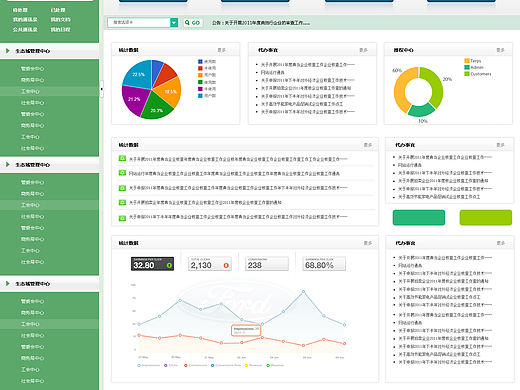
Task: Select the 2,130 total clicks stat card
Action: [x=210, y=264]
